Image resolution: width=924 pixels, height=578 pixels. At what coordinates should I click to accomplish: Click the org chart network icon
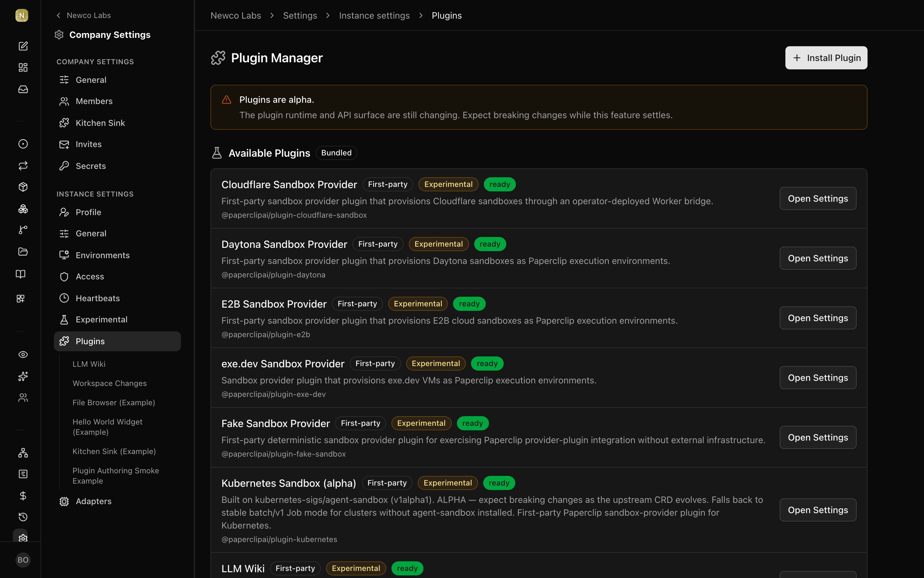[x=23, y=453]
